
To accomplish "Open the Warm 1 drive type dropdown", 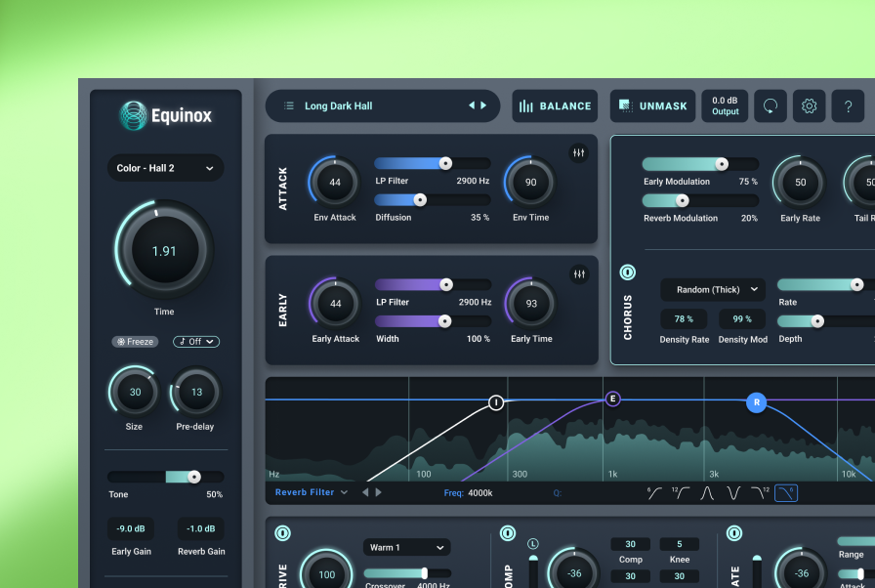I will (x=406, y=548).
